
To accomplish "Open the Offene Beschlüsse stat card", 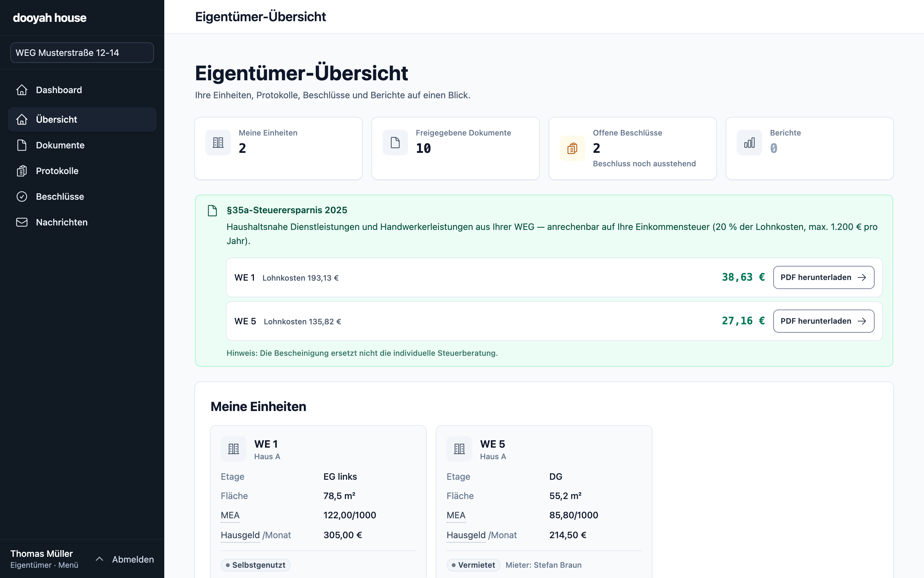I will [x=633, y=148].
